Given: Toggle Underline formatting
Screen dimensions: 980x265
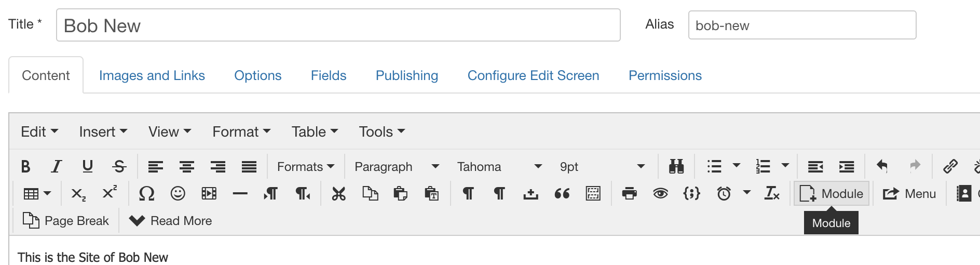Looking at the screenshot, I should (x=88, y=166).
